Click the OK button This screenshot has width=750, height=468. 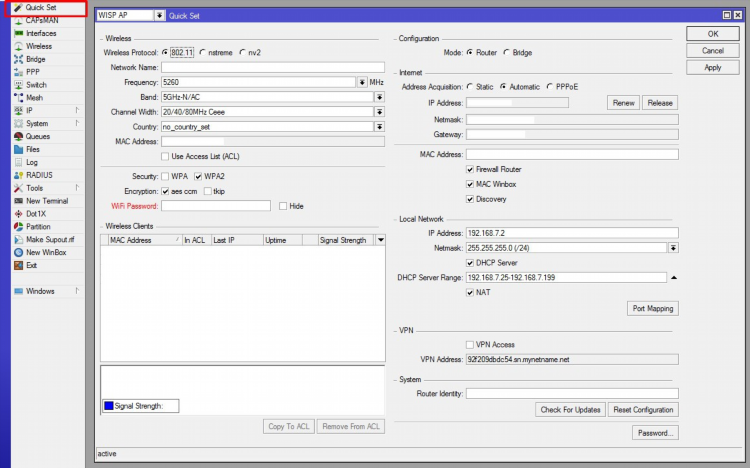click(x=713, y=34)
